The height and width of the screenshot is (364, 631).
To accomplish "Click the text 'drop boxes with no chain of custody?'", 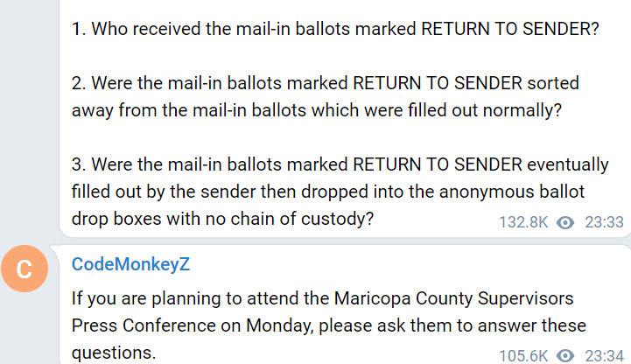I will tap(222, 219).
